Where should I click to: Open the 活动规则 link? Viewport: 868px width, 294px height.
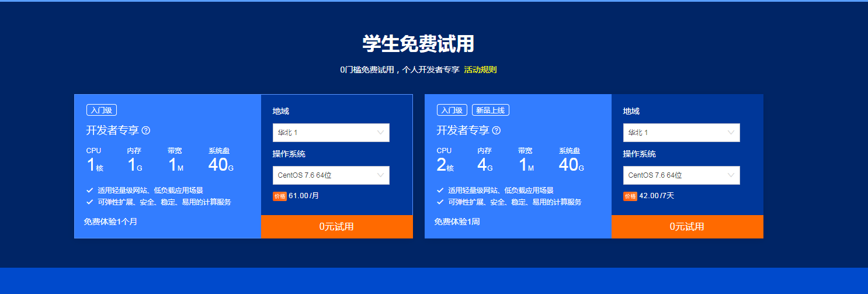coord(480,70)
